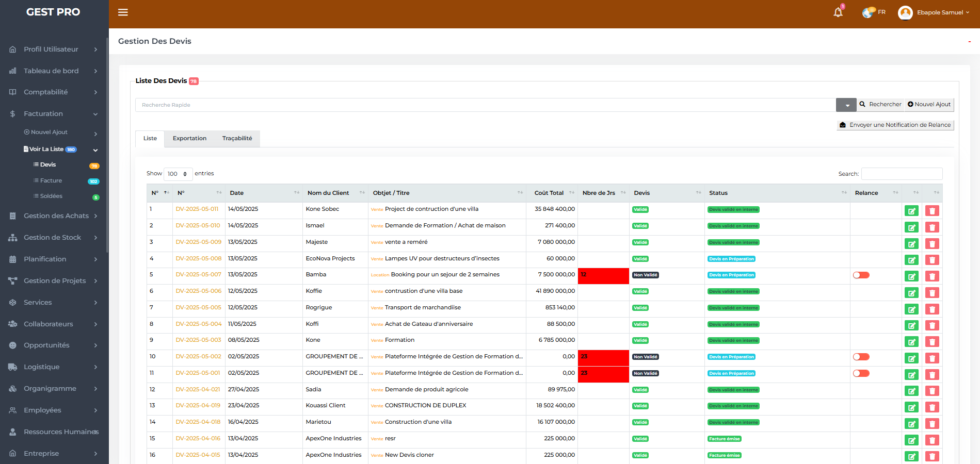Open the Opportunités sidebar menu

point(54,345)
